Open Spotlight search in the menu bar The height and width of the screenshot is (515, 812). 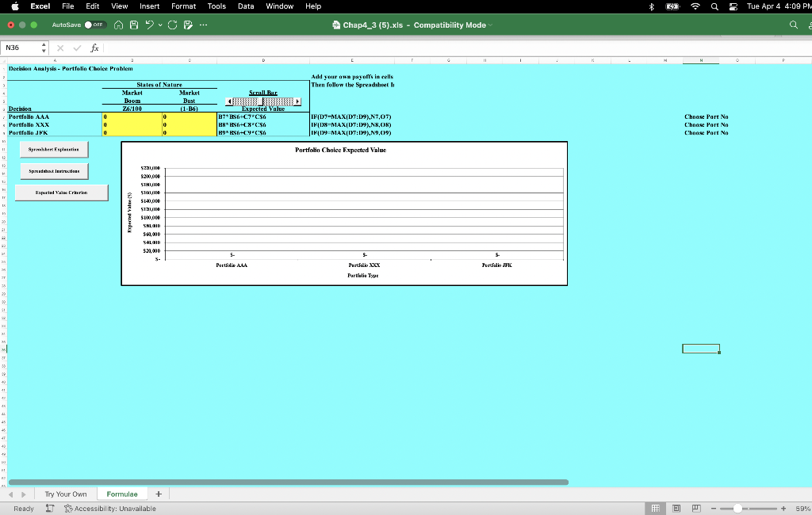[714, 6]
